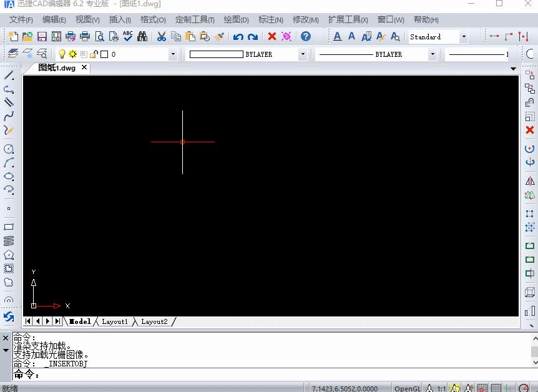
Task: Jump to first layout tab arrow
Action: click(28, 321)
